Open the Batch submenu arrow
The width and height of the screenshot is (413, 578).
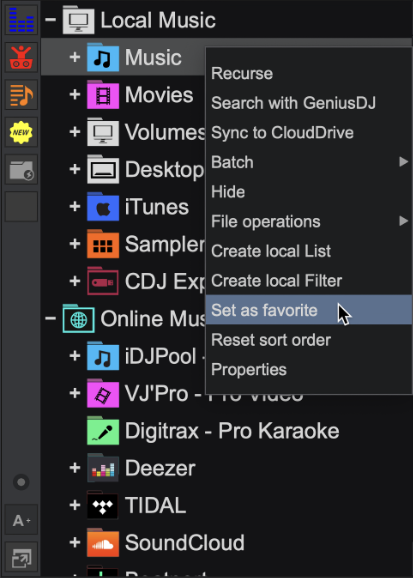[x=403, y=162]
